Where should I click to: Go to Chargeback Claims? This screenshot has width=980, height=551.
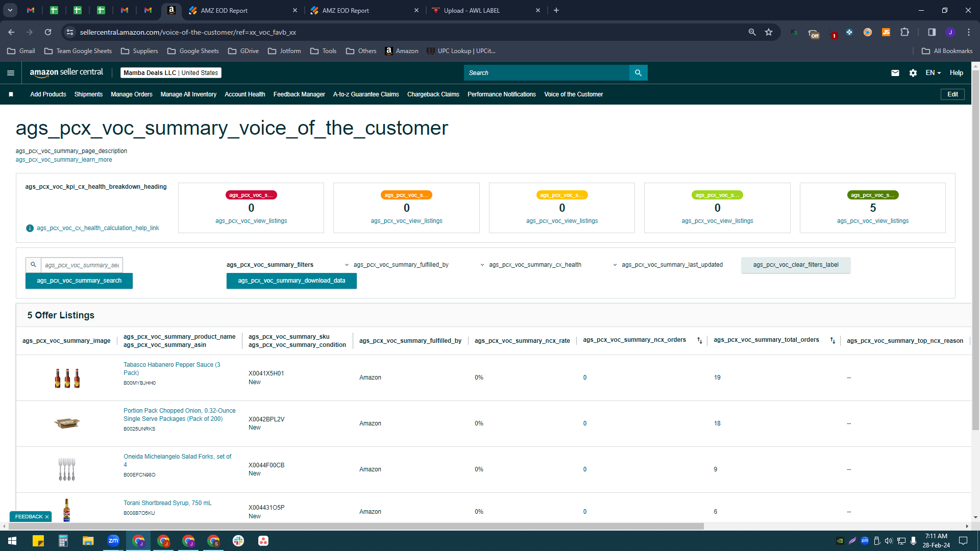[x=433, y=94]
